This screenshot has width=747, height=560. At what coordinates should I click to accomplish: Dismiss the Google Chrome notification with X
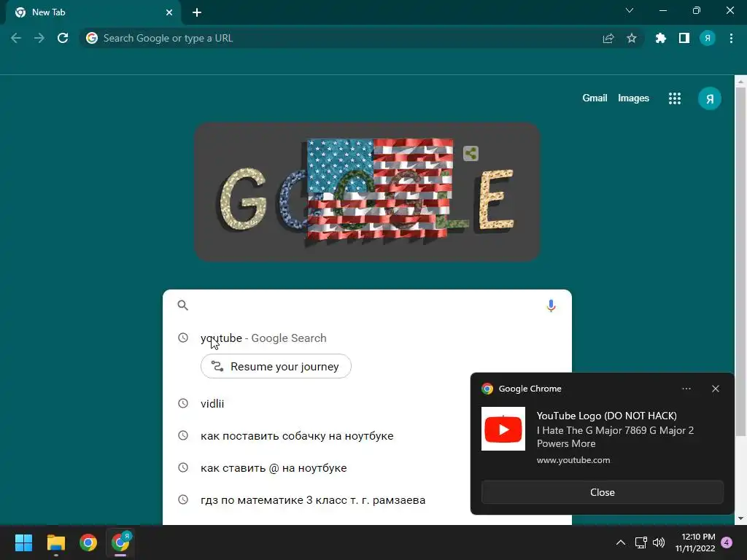(x=716, y=389)
